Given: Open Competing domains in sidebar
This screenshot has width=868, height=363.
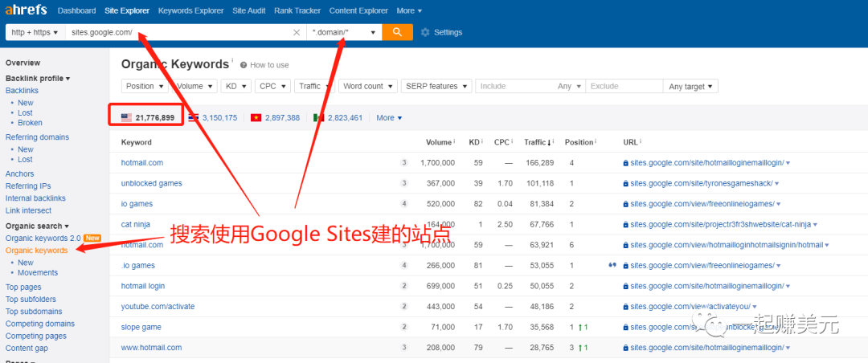Looking at the screenshot, I should (40, 324).
